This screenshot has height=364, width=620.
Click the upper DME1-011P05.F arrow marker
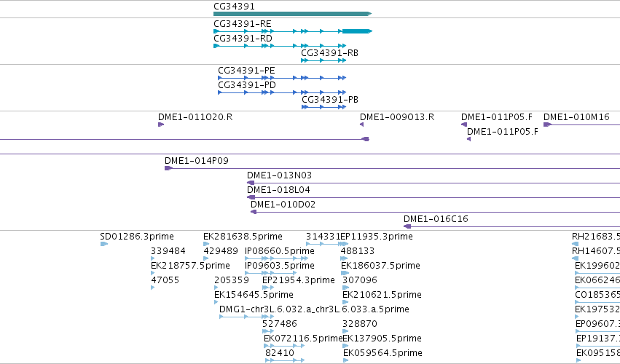(x=464, y=124)
